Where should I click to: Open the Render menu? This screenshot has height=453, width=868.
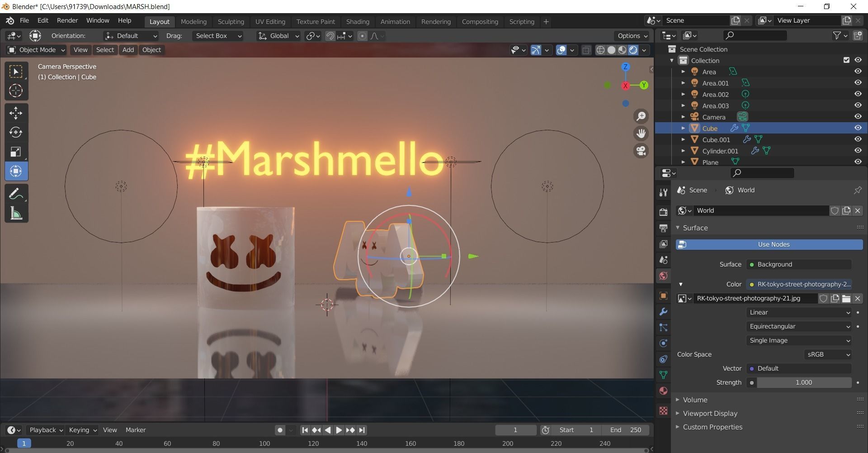click(67, 20)
